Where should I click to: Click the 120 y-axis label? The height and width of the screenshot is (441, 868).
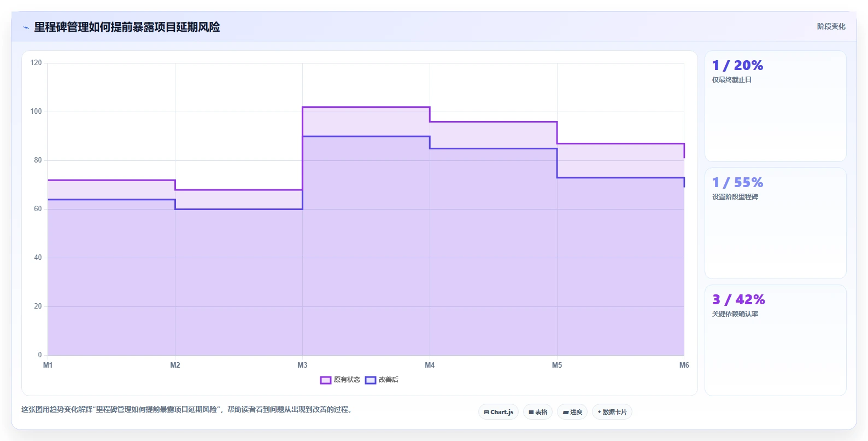[x=36, y=63]
